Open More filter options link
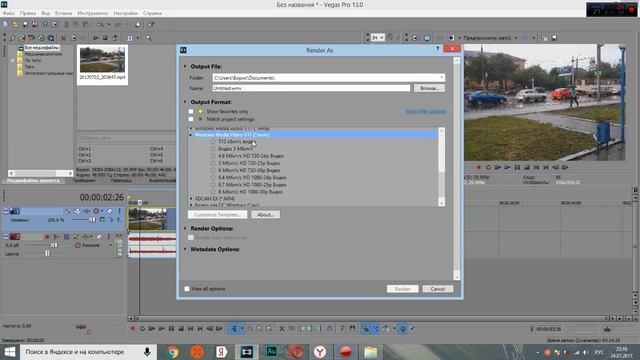640x360 pixels. [426, 111]
